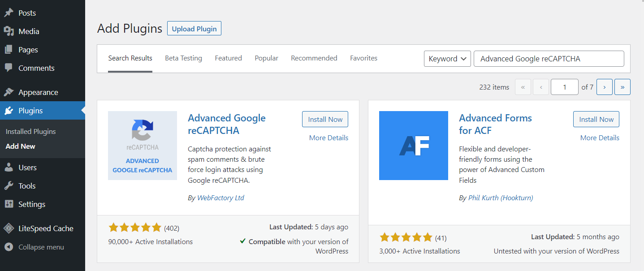This screenshot has width=644, height=271.
Task: Switch to the Featured tab
Action: tap(228, 58)
